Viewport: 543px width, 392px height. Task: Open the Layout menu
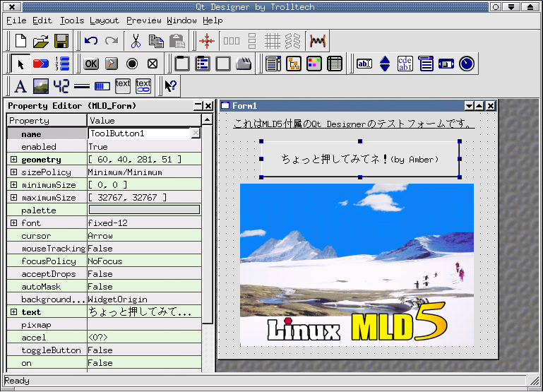pyautogui.click(x=105, y=20)
